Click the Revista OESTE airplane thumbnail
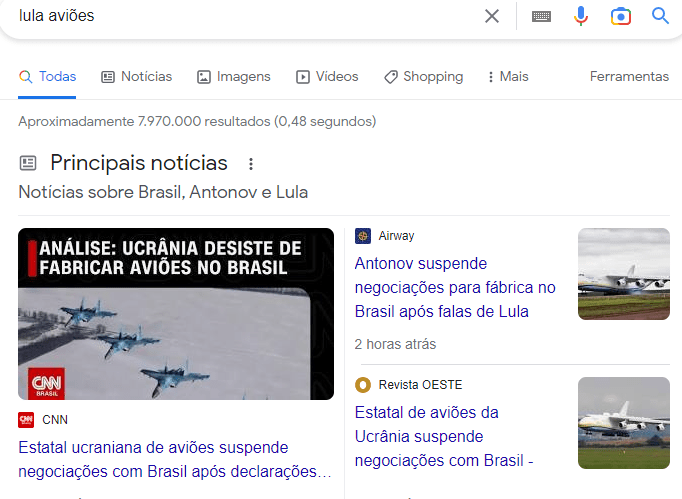 pos(624,423)
